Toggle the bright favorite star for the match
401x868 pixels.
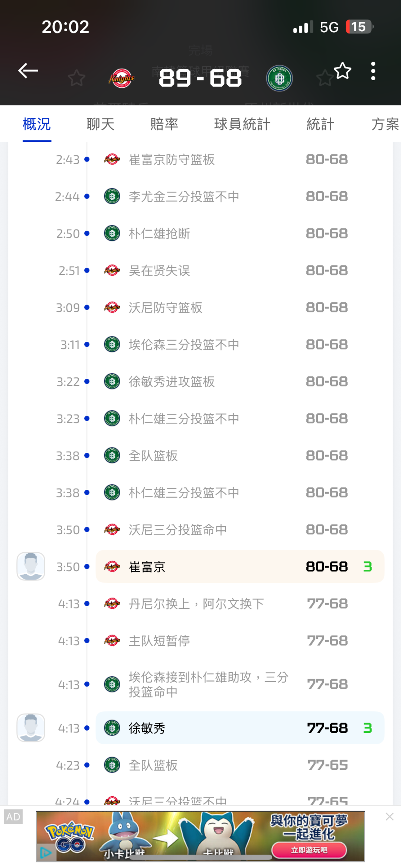342,71
